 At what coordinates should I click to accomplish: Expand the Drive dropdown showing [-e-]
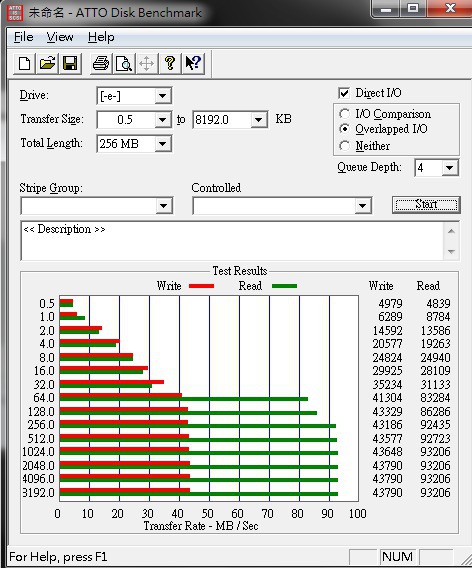pyautogui.click(x=162, y=96)
